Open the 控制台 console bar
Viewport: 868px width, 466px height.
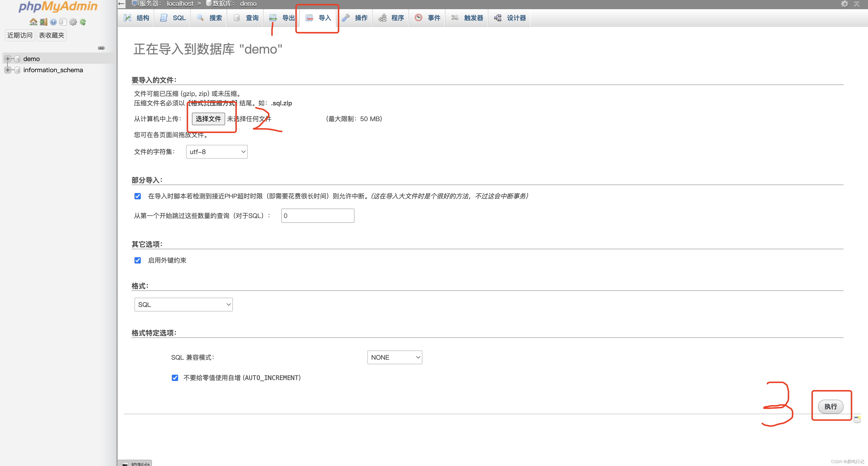click(135, 463)
